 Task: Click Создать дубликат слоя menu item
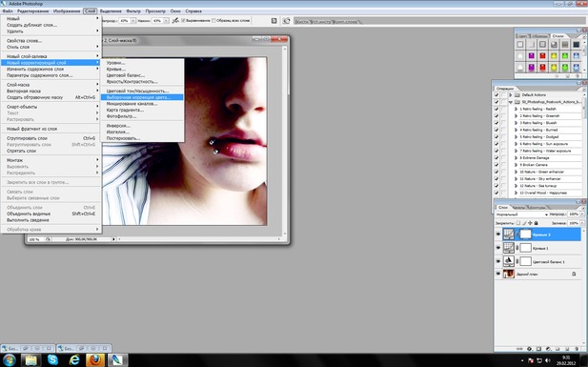pyautogui.click(x=51, y=25)
